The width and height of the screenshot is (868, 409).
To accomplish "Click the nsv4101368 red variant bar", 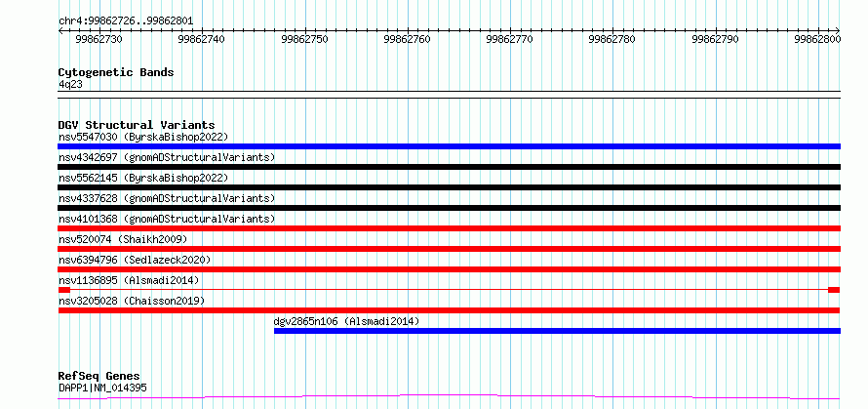I will (x=449, y=228).
